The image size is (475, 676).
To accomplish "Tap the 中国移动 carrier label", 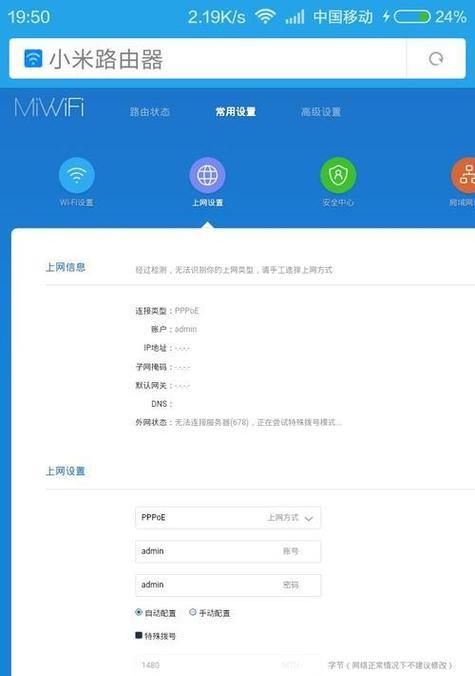I will coord(343,17).
